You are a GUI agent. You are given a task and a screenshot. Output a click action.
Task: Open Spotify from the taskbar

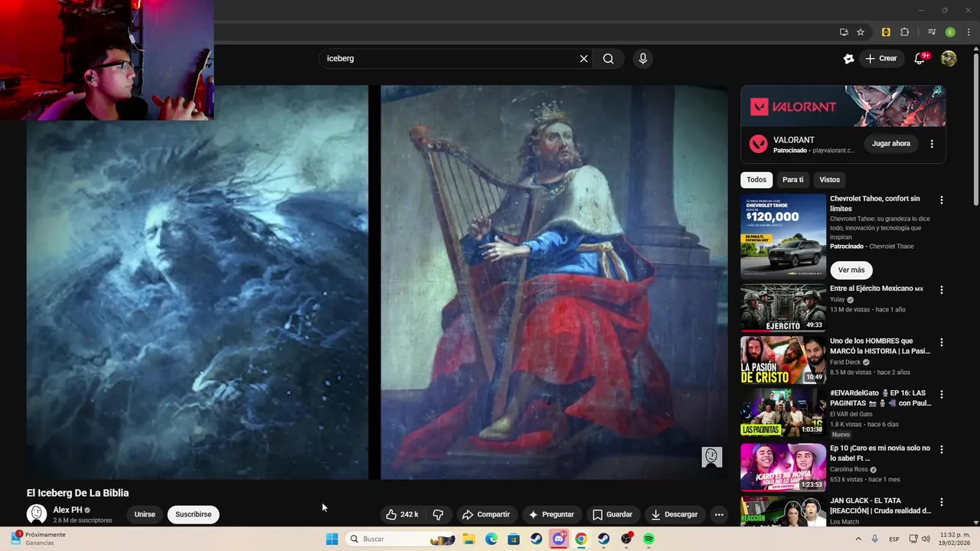point(648,539)
